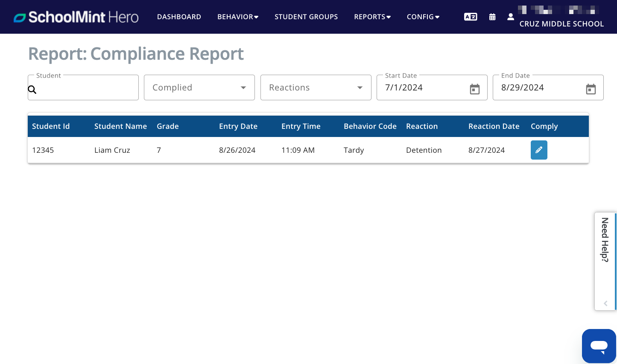This screenshot has width=617, height=364.
Task: Select student ID 12345 cell
Action: click(x=43, y=150)
